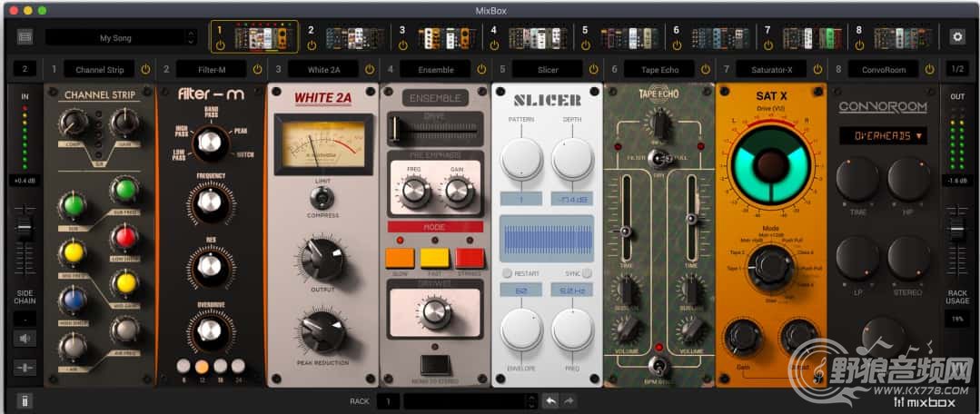Select the Filter-M 6 dB slope button
The height and width of the screenshot is (414, 980).
coord(183,366)
